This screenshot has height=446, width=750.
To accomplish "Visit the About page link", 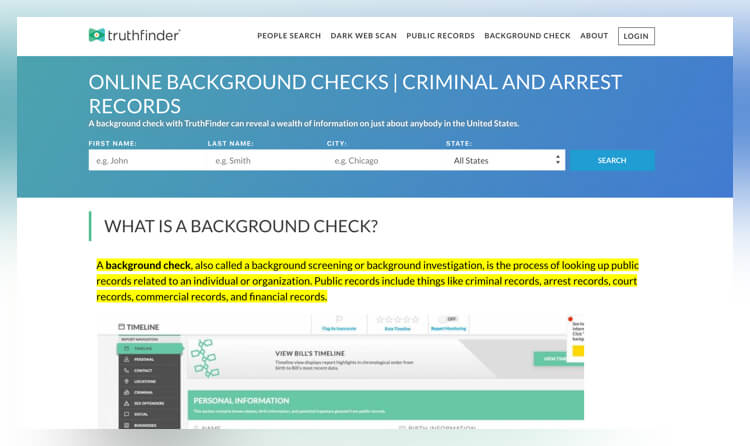I will 593,36.
